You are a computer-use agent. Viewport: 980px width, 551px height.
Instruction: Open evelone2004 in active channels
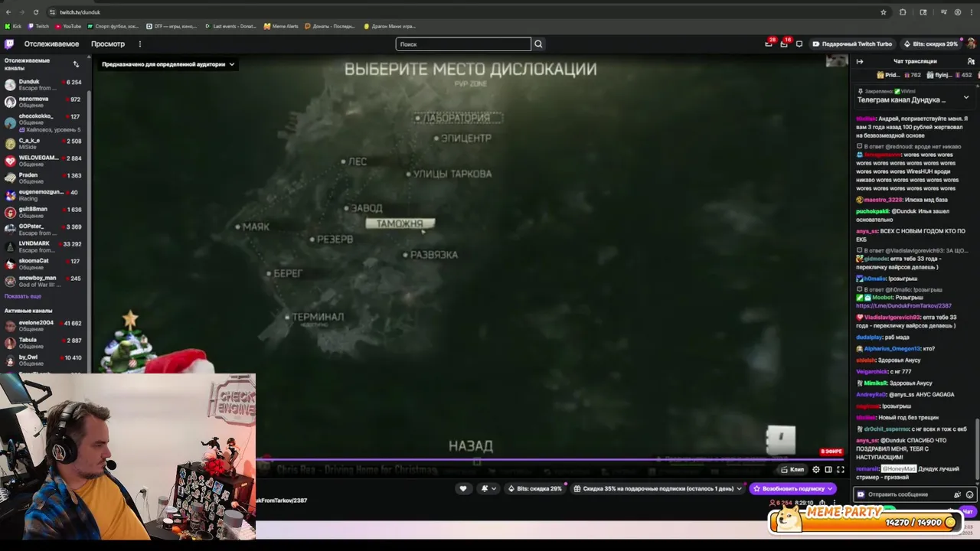click(45, 326)
